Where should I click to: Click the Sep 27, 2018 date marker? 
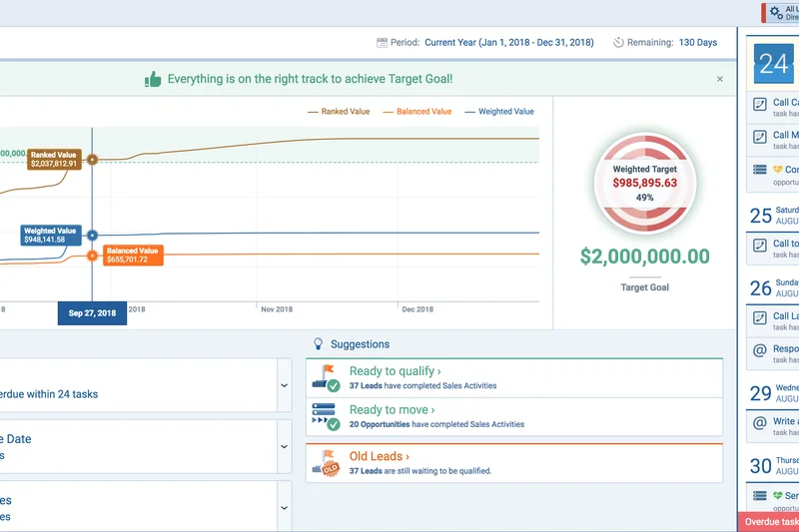(x=92, y=313)
